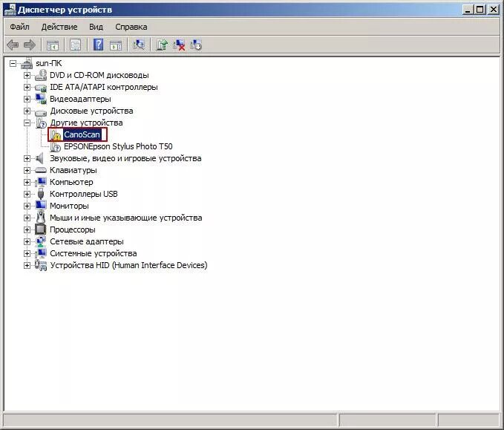
Task: Click the Процессоры chip icon
Action: point(41,229)
